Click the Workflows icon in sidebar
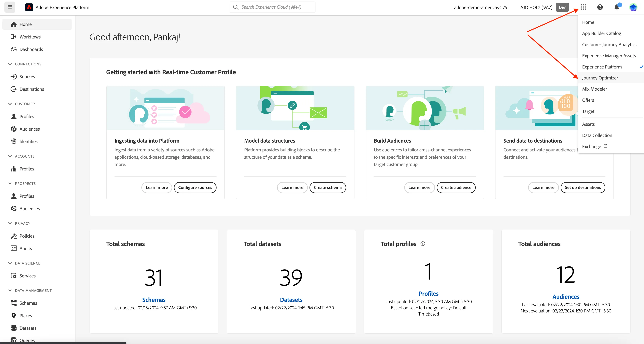The width and height of the screenshot is (644, 344). pos(13,37)
